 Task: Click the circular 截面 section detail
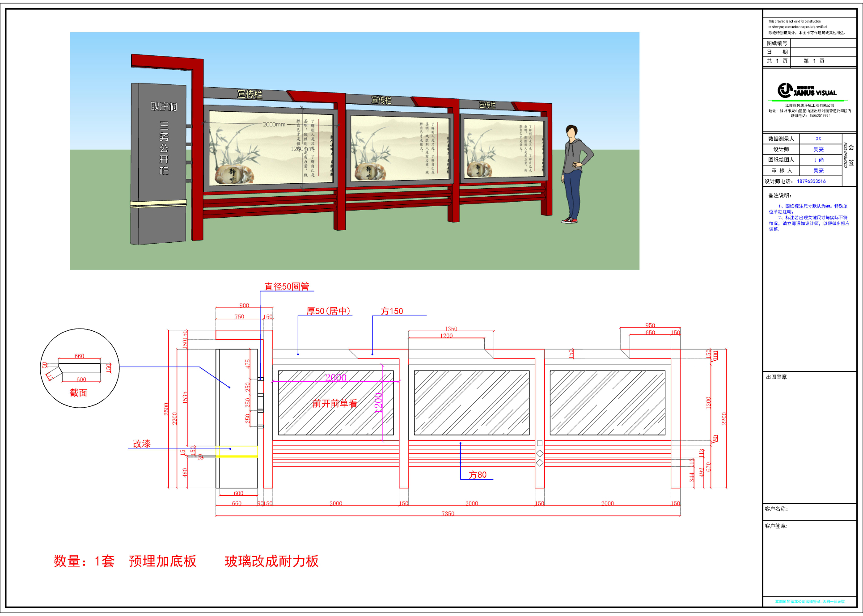coord(80,368)
